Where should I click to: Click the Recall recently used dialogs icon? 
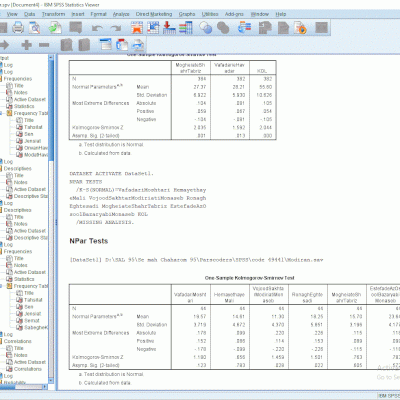76,28
